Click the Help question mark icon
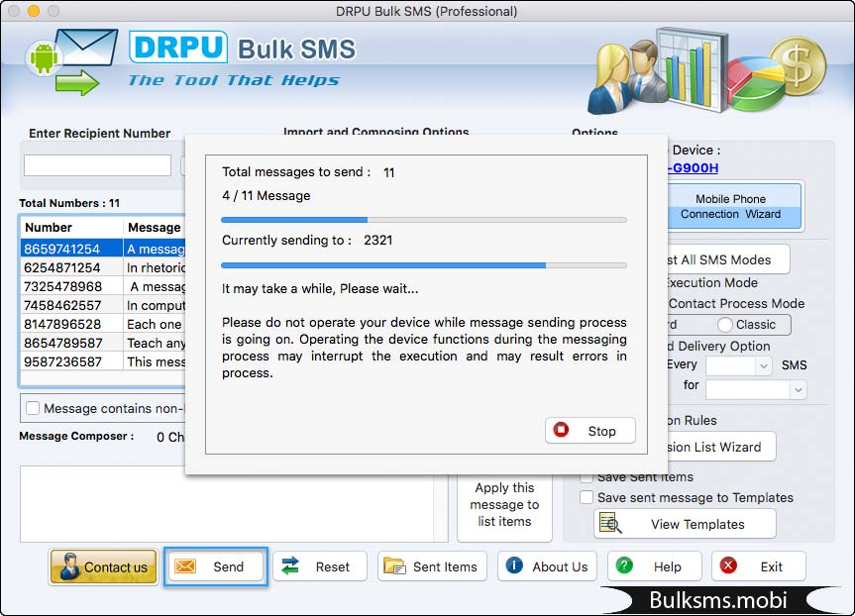Screen dimensions: 855x616 [x=624, y=565]
